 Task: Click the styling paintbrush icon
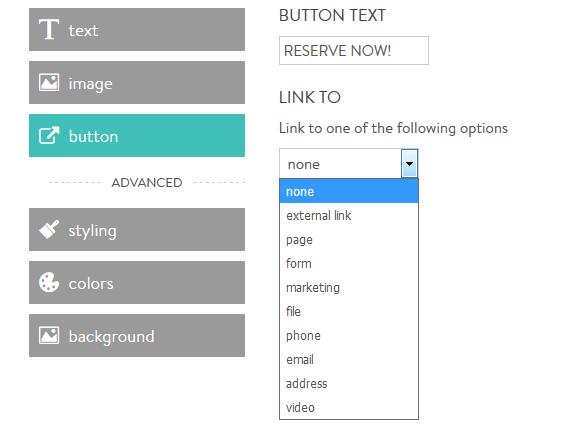point(49,229)
